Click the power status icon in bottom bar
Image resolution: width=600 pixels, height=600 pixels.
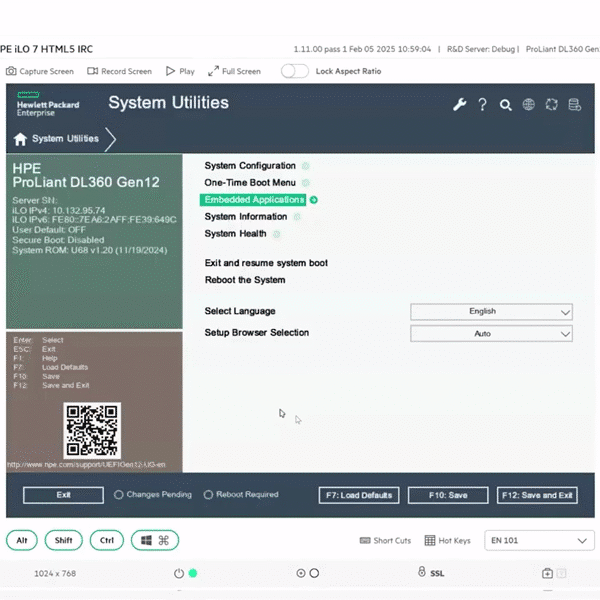click(179, 573)
